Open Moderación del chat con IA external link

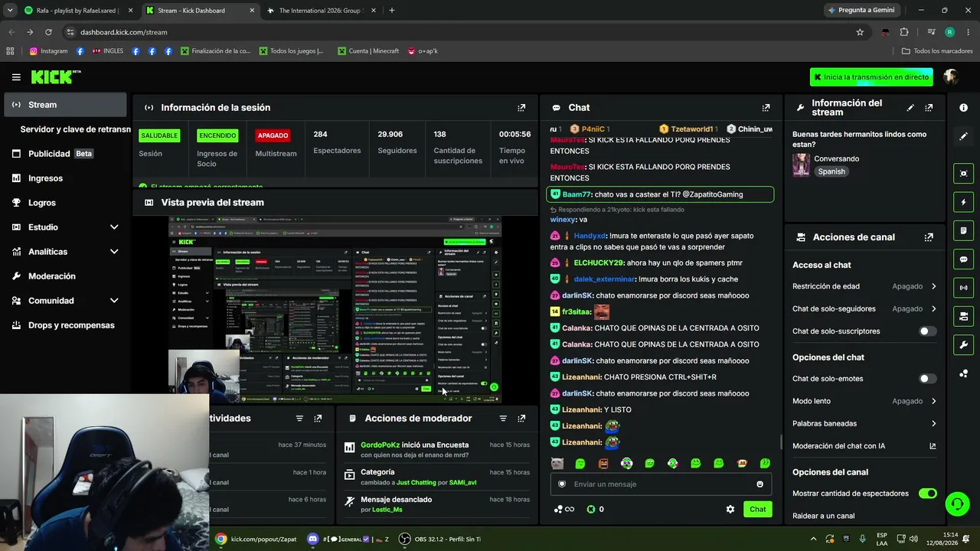[x=933, y=446]
